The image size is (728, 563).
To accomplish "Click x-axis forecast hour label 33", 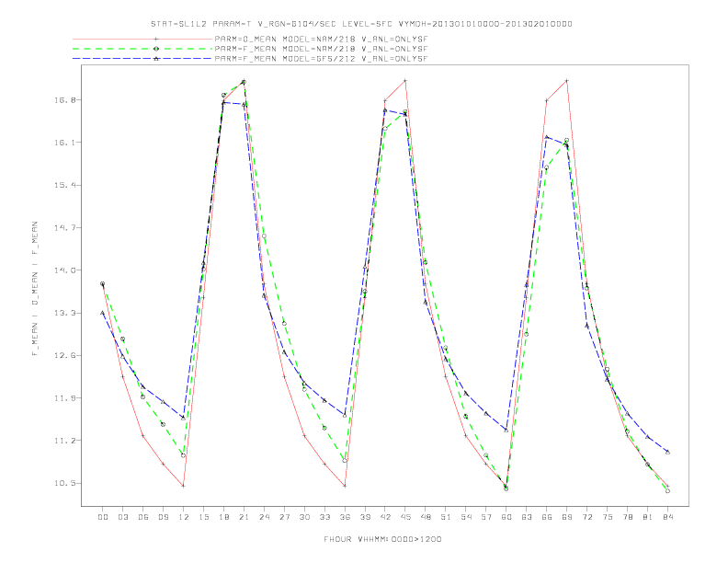I will (324, 517).
